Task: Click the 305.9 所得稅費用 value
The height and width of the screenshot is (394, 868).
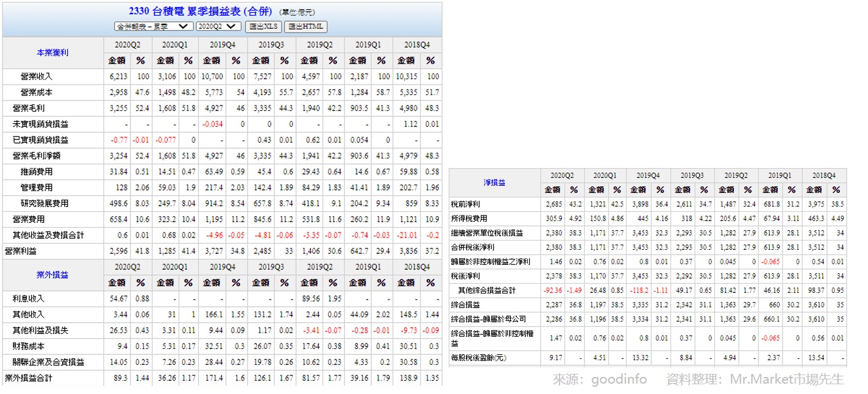Action: [x=554, y=219]
